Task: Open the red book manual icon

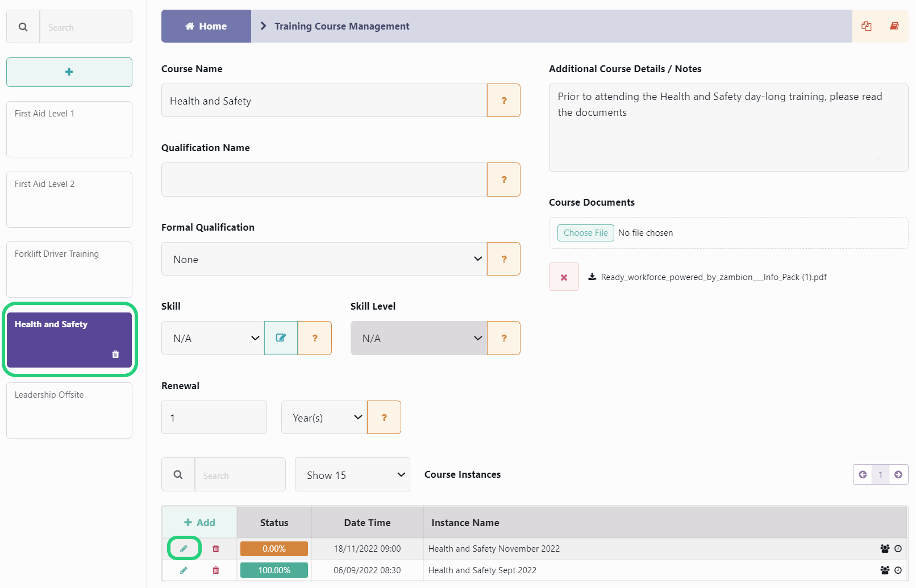Action: tap(894, 26)
